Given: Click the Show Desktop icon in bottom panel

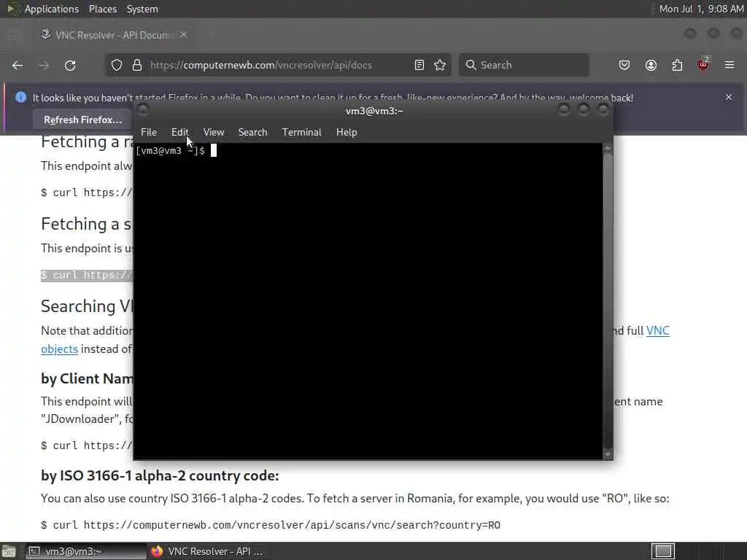Looking at the screenshot, I should pos(9,551).
